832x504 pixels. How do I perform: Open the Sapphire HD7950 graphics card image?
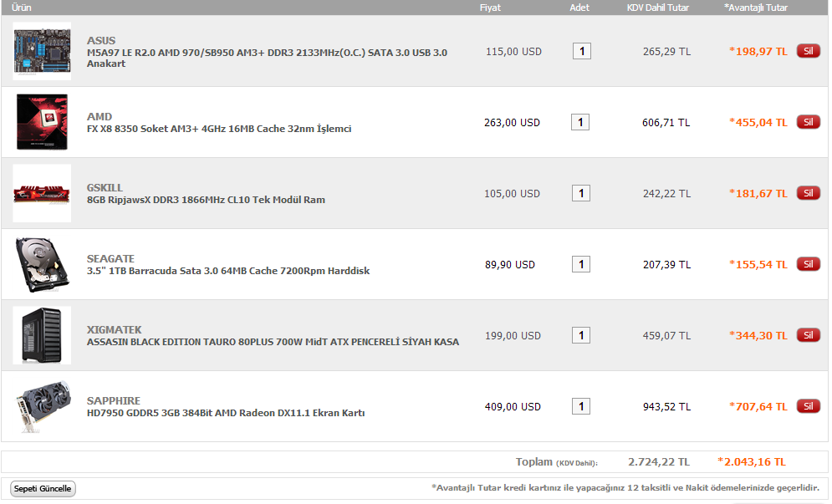tap(42, 406)
